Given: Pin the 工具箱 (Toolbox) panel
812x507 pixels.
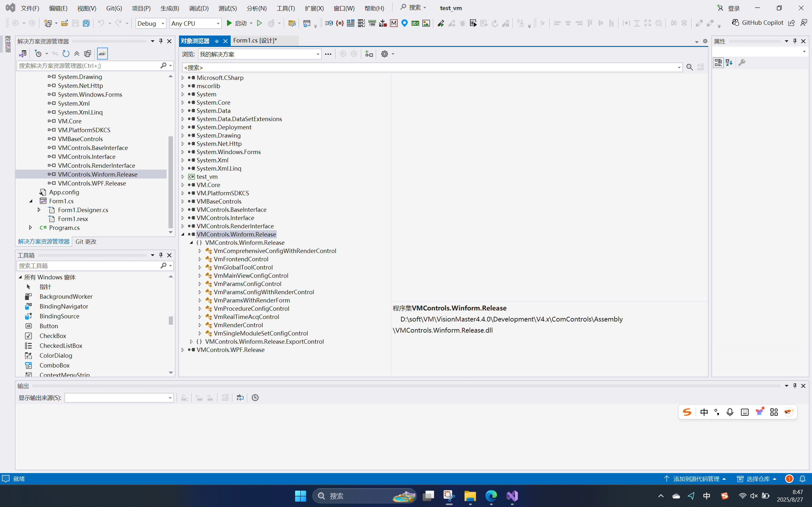Looking at the screenshot, I should click(161, 255).
